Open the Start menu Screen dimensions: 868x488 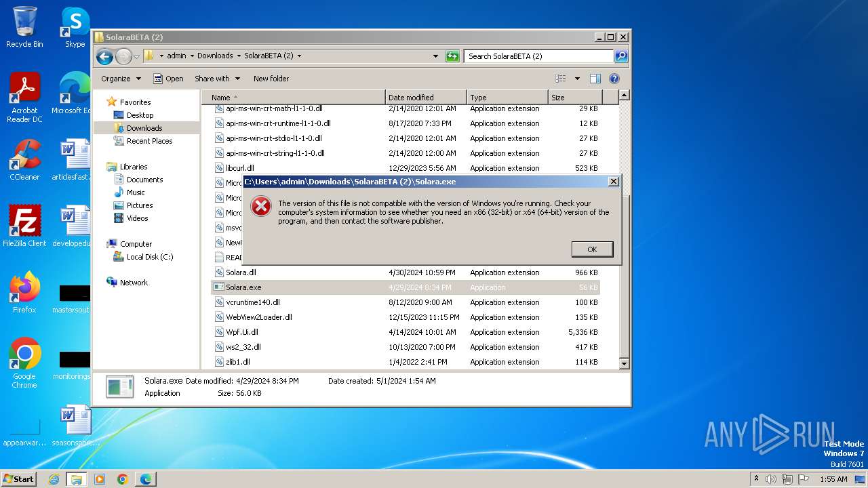coord(18,479)
